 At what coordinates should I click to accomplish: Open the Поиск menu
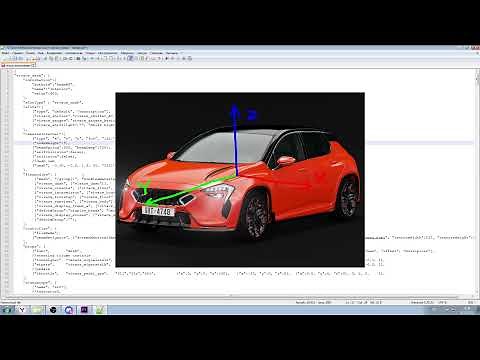point(30,53)
